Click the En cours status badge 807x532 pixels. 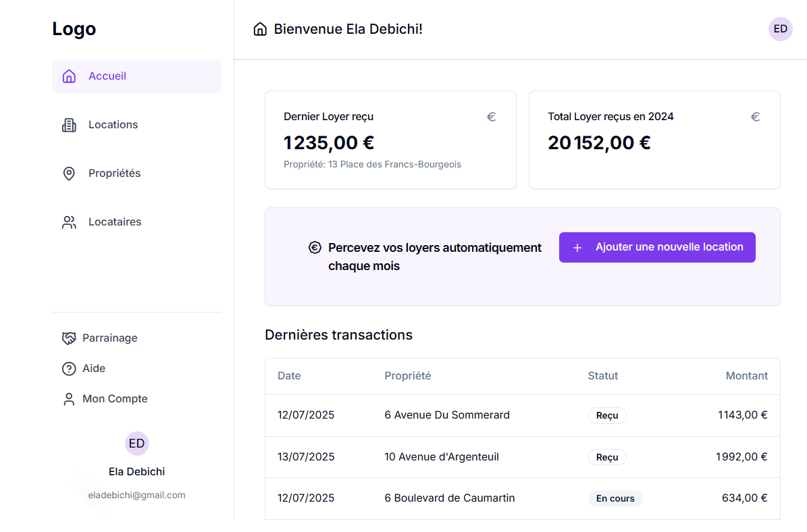[615, 498]
